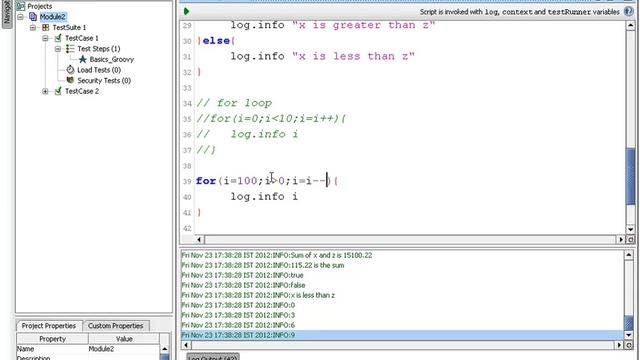
Task: Collapse the TestCase 1 node
Action: [45, 38]
